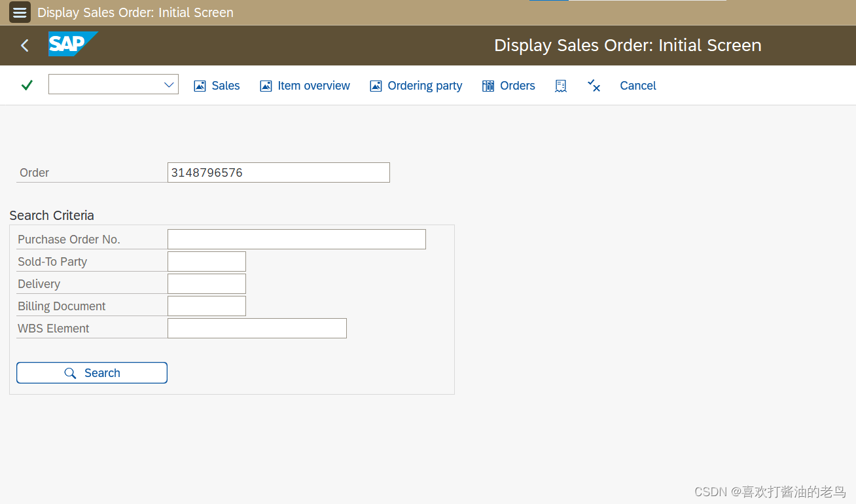Image resolution: width=856 pixels, height=504 pixels.
Task: Click the Delivery label
Action: (39, 284)
